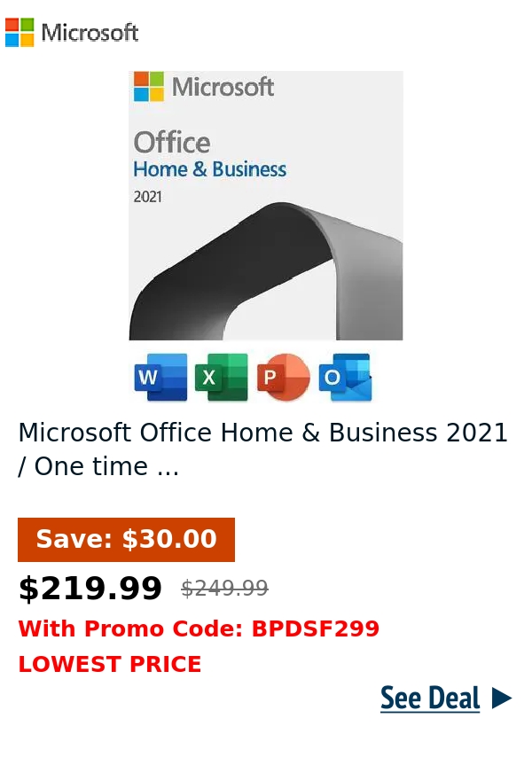Image resolution: width=532 pixels, height=765 pixels.
Task: Click the product title link
Action: [263, 449]
